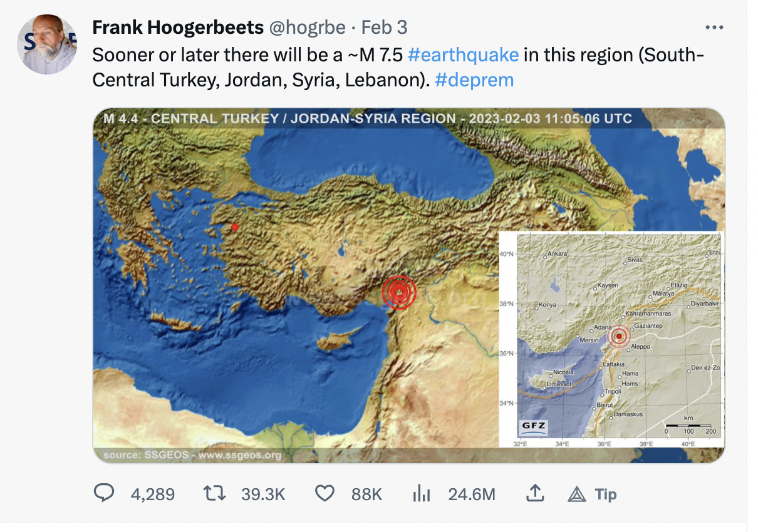Image resolution: width=758 pixels, height=532 pixels.
Task: Open the #earthquake hashtag
Action: tap(463, 55)
